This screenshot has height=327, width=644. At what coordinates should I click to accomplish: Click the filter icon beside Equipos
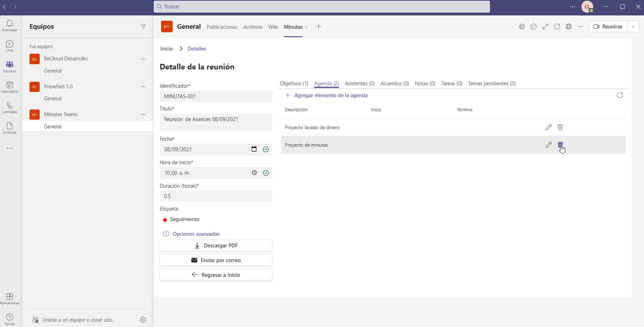point(143,26)
